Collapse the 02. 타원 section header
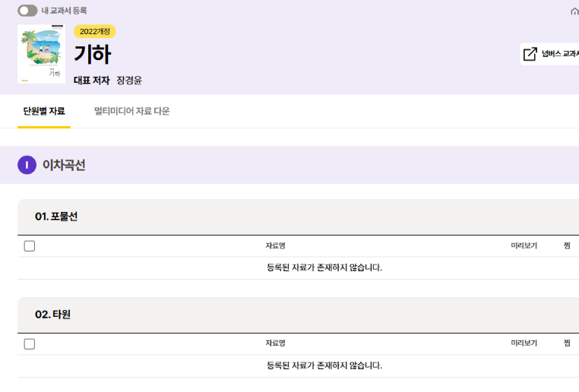 [x=298, y=315]
